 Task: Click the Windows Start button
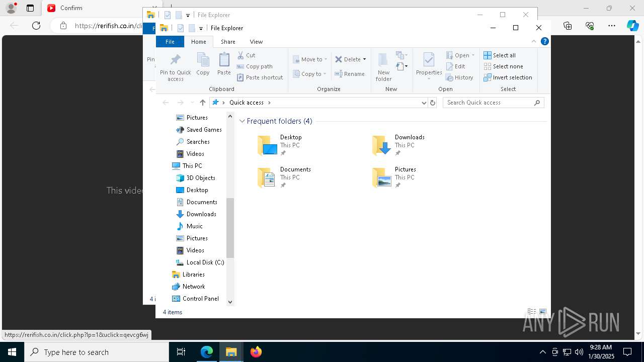tap(12, 352)
